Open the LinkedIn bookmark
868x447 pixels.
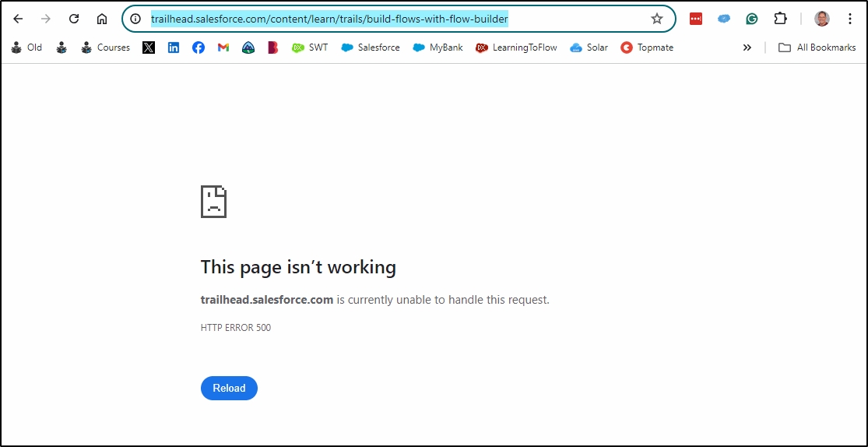(174, 48)
